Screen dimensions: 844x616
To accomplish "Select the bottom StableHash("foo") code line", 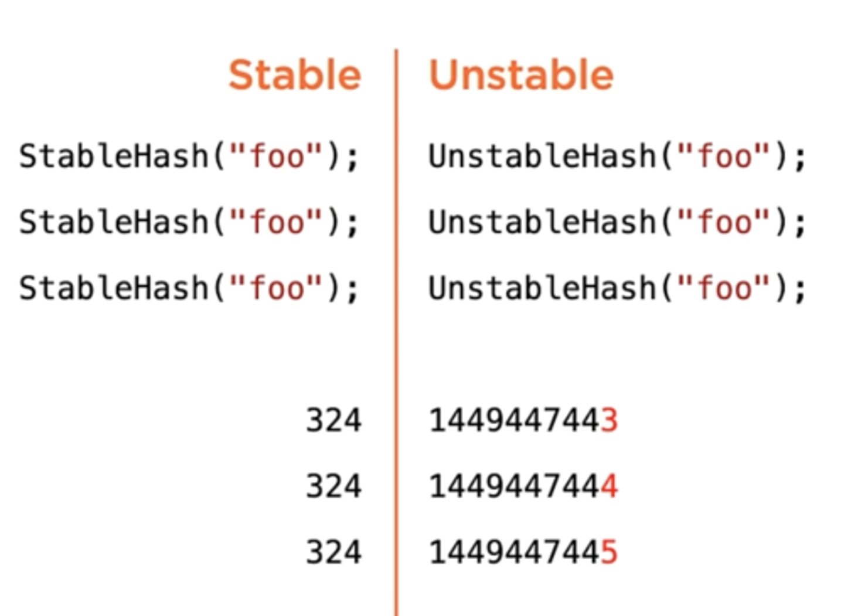I will pyautogui.click(x=189, y=288).
